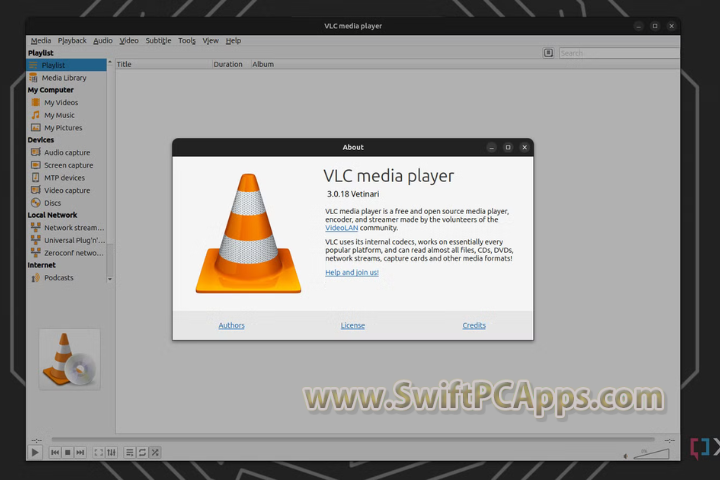The image size is (720, 480).
Task: Open My Music in the sidebar
Action: (59, 115)
